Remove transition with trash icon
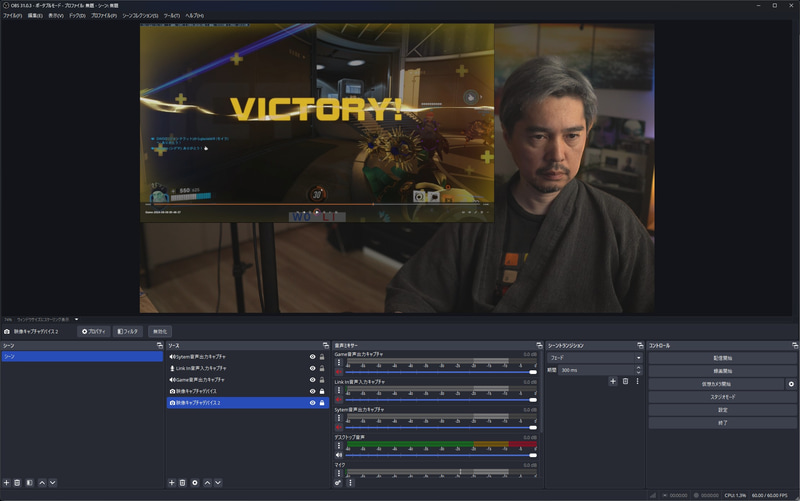This screenshot has height=501, width=800. [626, 382]
